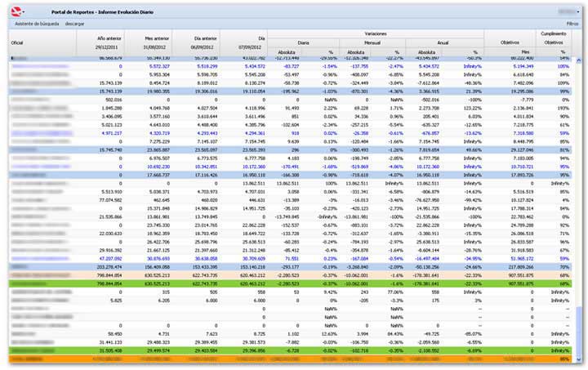Screen dimensions: 588x370
Task: Select the cell 15.745.740
Action: (110, 150)
